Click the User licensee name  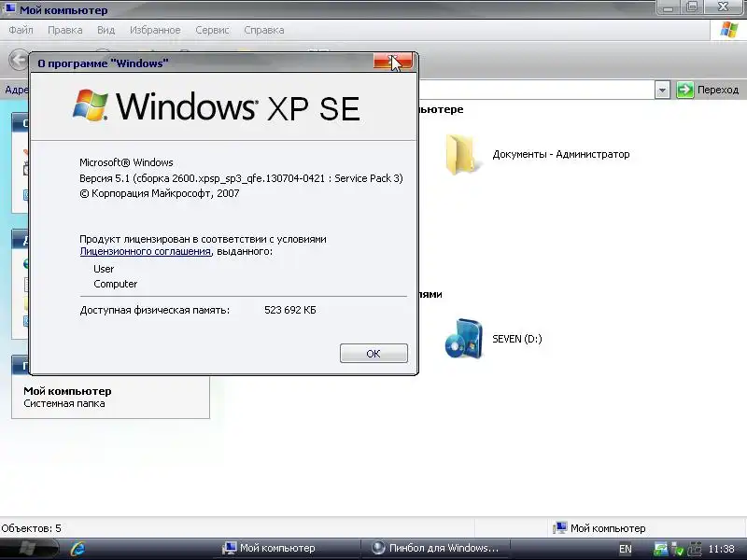pyautogui.click(x=104, y=269)
